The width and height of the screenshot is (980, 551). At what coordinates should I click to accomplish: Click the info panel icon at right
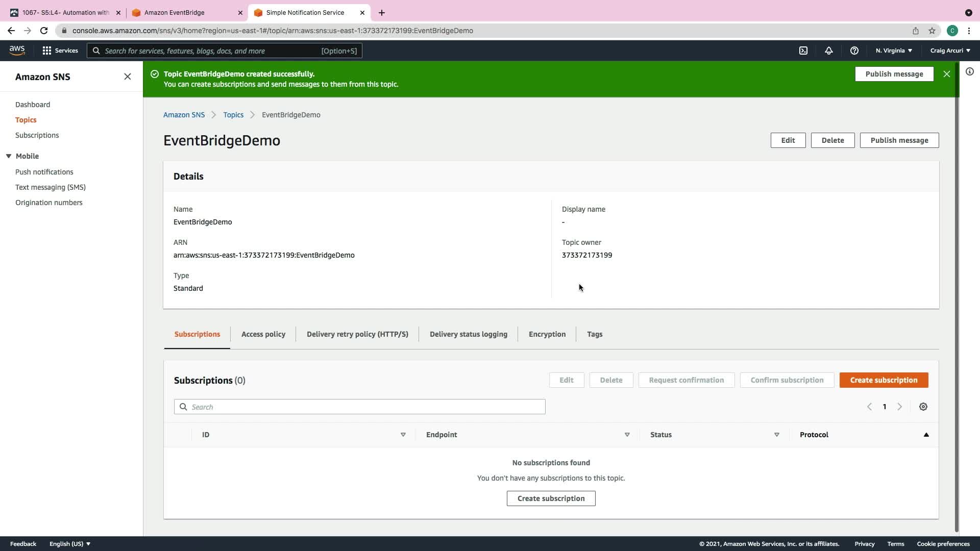tap(969, 72)
